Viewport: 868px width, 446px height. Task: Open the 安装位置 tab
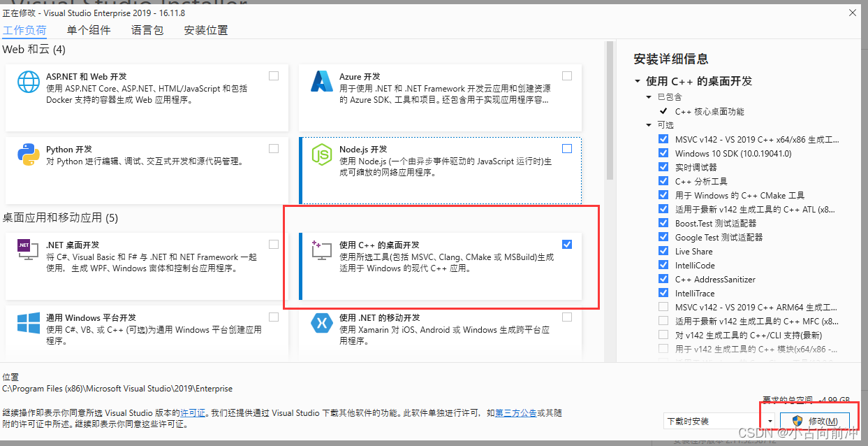(206, 30)
